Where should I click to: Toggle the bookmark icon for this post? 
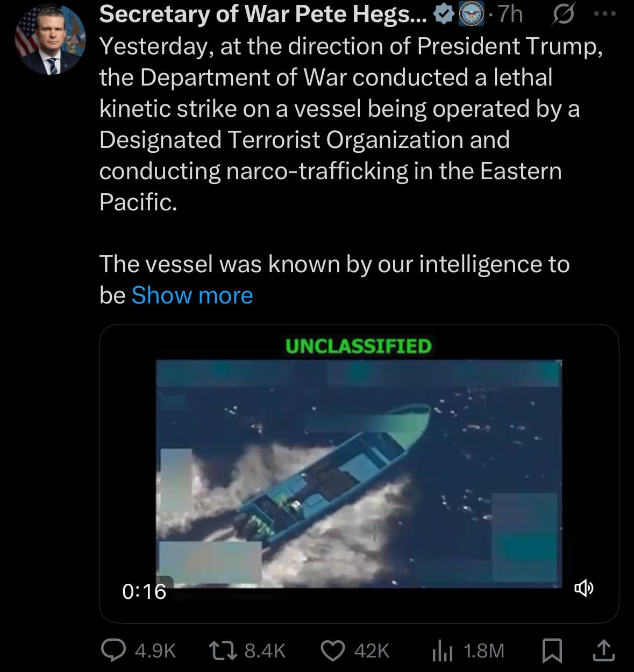pyautogui.click(x=552, y=650)
